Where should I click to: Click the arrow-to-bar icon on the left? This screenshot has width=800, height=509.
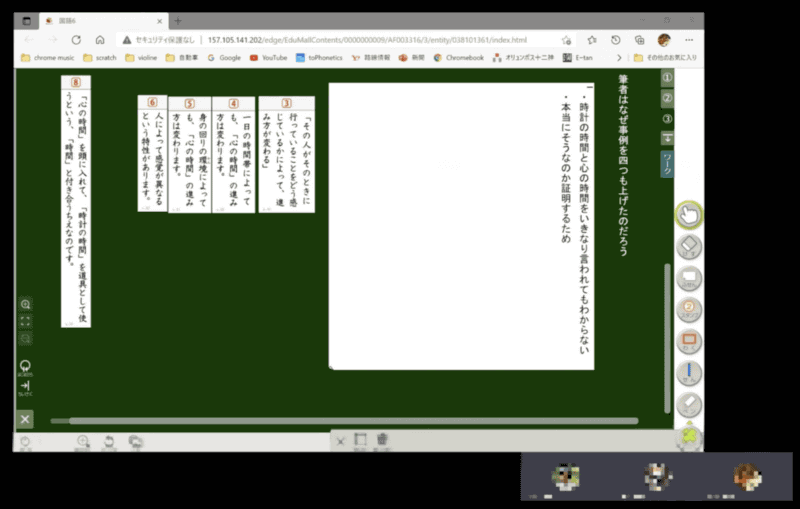click(x=25, y=387)
